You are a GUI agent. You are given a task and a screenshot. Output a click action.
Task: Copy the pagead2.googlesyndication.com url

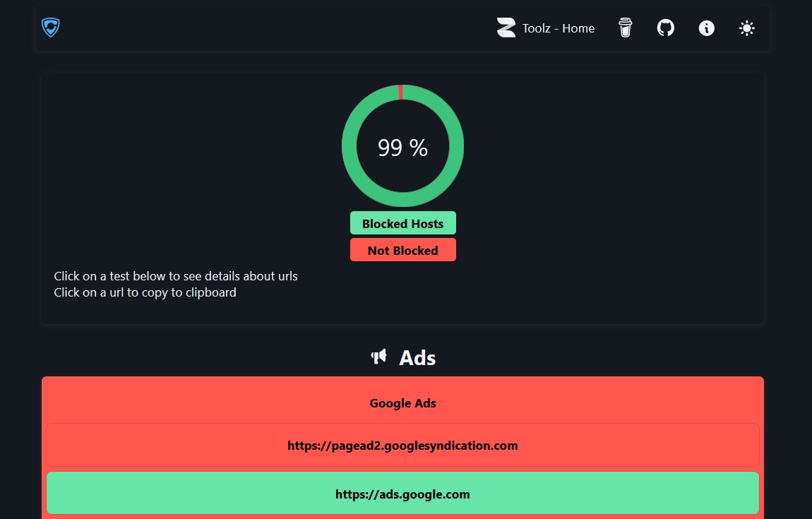(403, 446)
